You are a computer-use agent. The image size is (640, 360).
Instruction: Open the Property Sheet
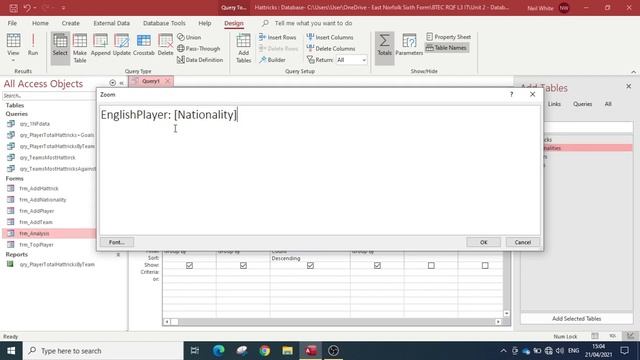[449, 37]
